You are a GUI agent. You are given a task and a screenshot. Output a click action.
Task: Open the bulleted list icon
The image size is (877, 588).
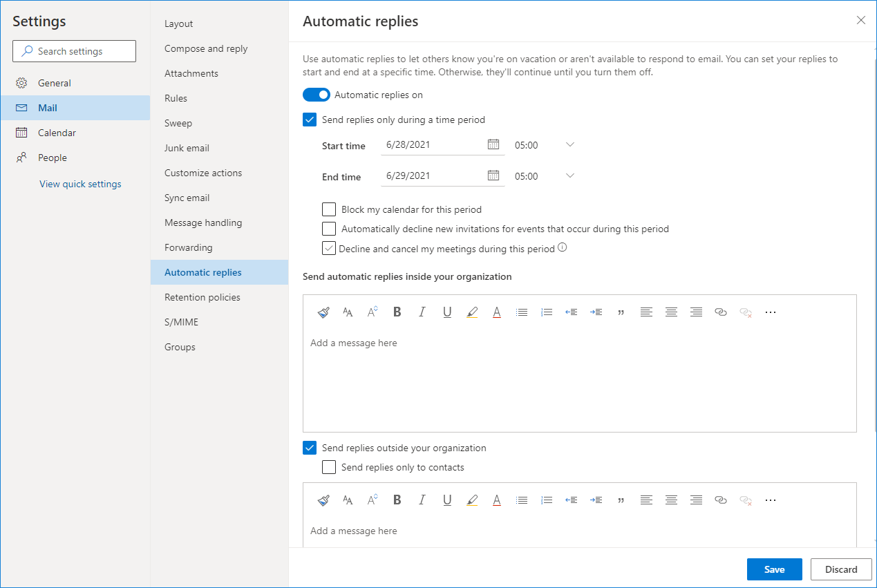(522, 312)
